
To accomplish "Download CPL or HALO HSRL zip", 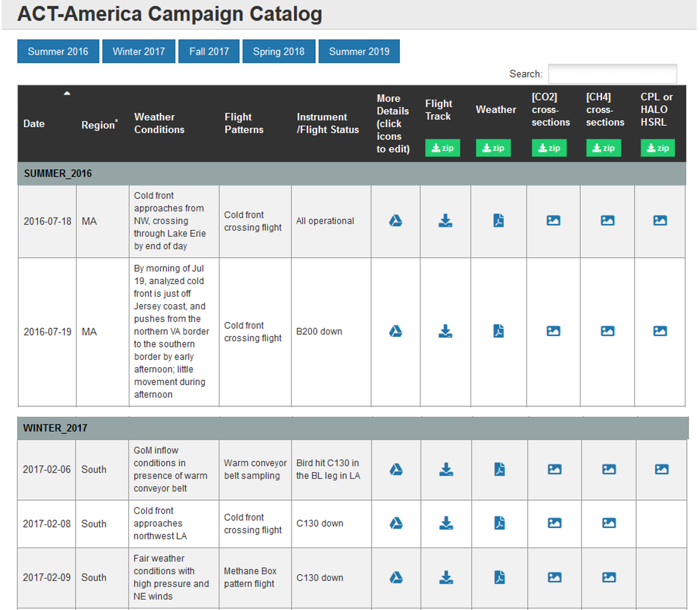I will (x=657, y=148).
